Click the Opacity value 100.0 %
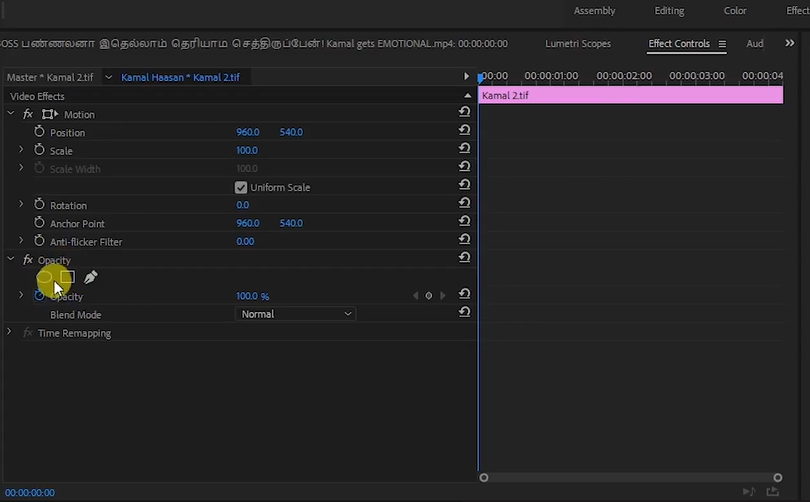The height and width of the screenshot is (502, 810). 253,296
